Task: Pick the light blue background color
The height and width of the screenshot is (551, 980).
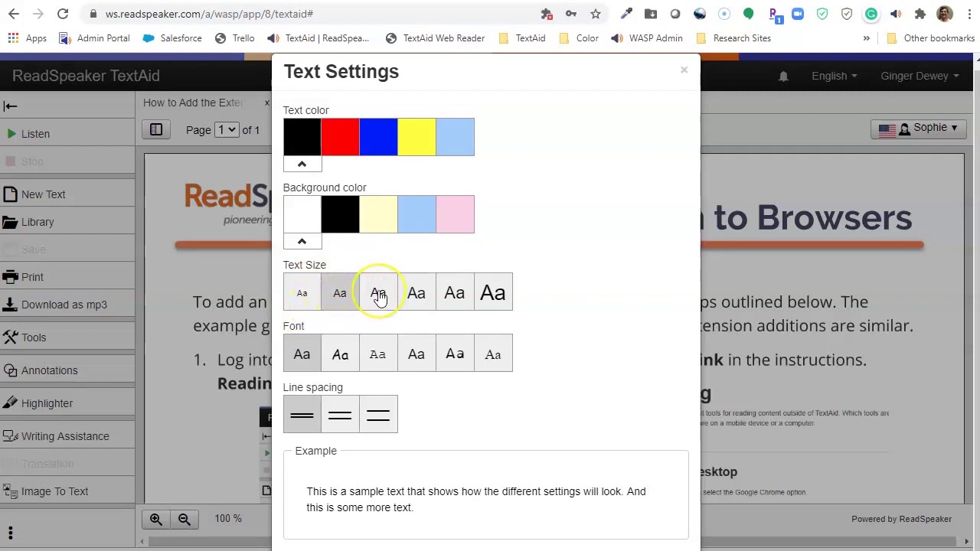Action: [417, 214]
